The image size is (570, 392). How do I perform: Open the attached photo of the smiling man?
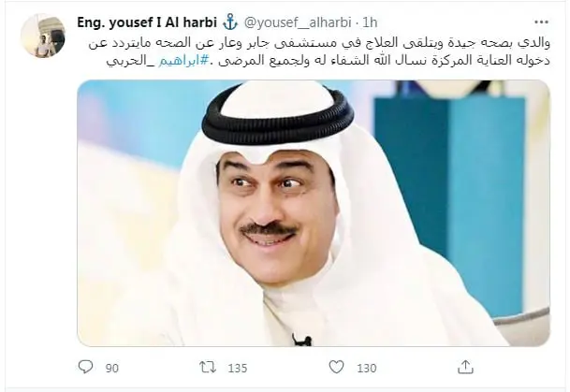[314, 213]
